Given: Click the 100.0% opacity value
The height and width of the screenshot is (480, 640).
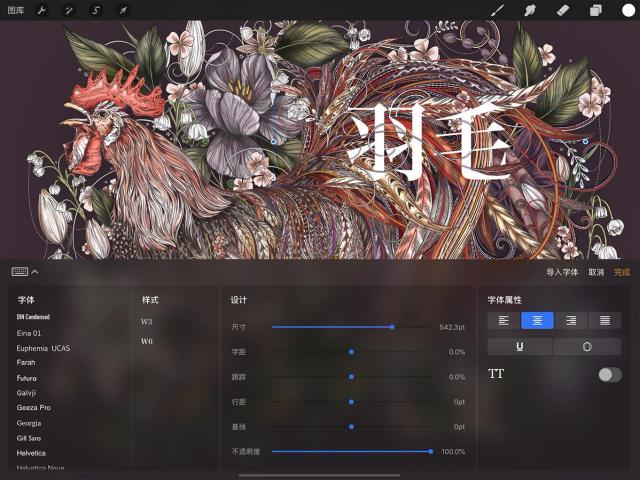Looking at the screenshot, I should click(x=453, y=452).
